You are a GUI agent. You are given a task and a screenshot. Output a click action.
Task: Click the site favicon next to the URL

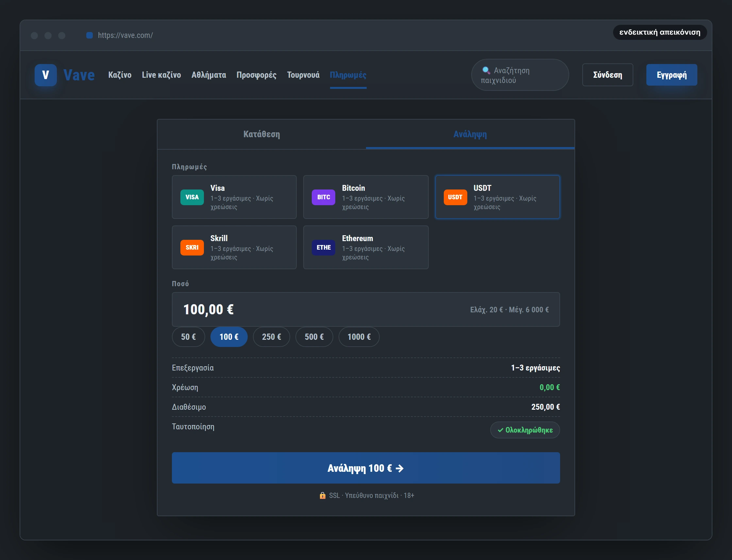pyautogui.click(x=89, y=35)
